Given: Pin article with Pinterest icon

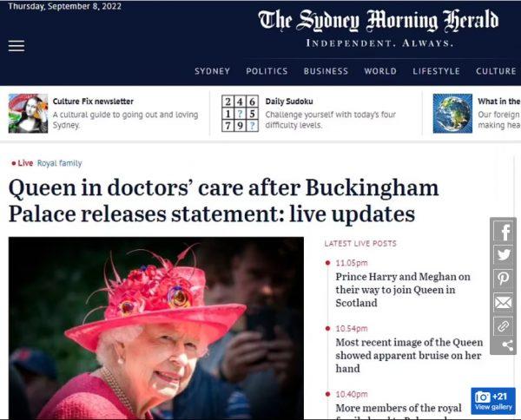Looking at the screenshot, I should [504, 279].
